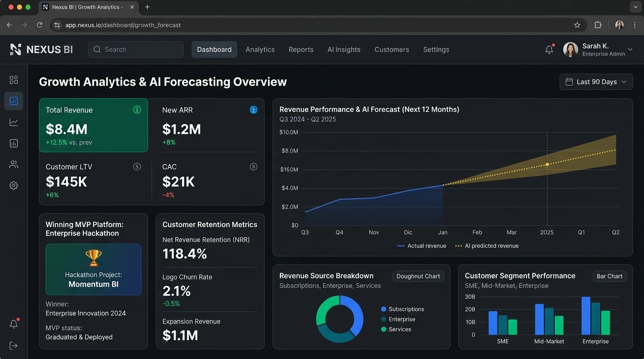Screen dimensions: 644x359
Task: Switch to the Dashboard nav tab
Action: click(214, 50)
